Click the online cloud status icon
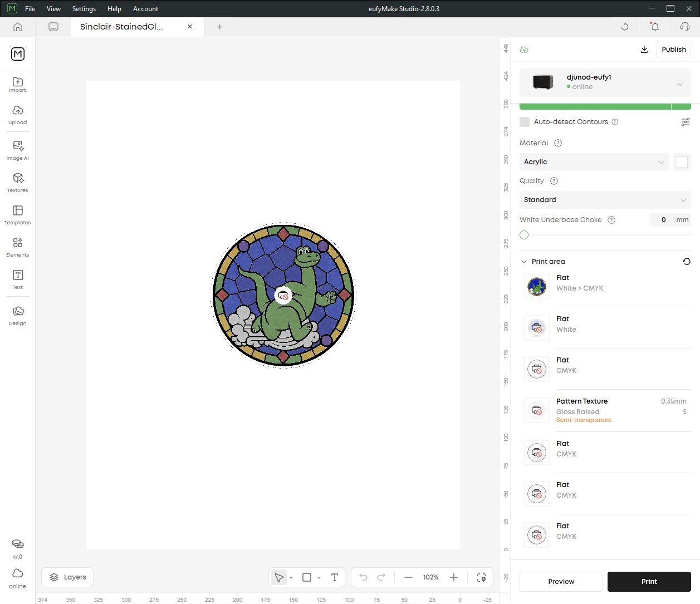 tap(18, 573)
